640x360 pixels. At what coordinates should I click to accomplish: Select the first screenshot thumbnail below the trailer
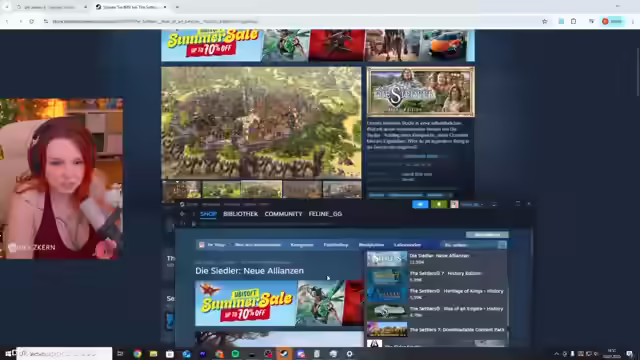(x=182, y=190)
